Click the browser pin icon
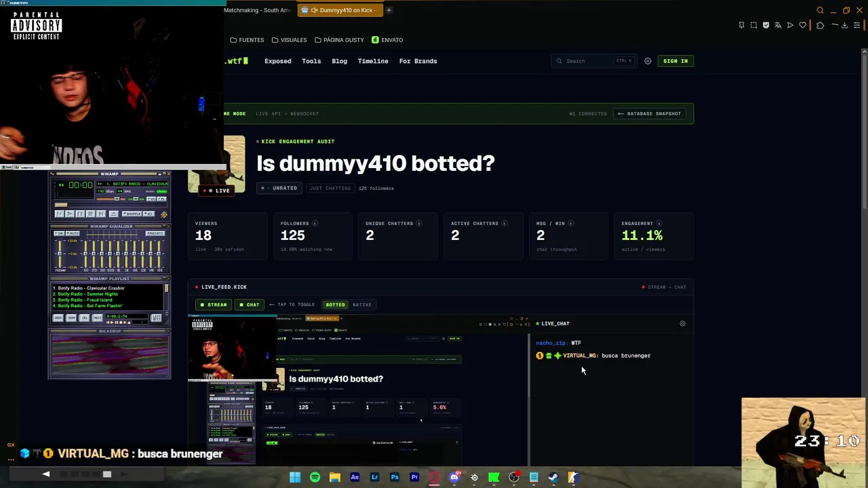The height and width of the screenshot is (488, 868). 741,25
